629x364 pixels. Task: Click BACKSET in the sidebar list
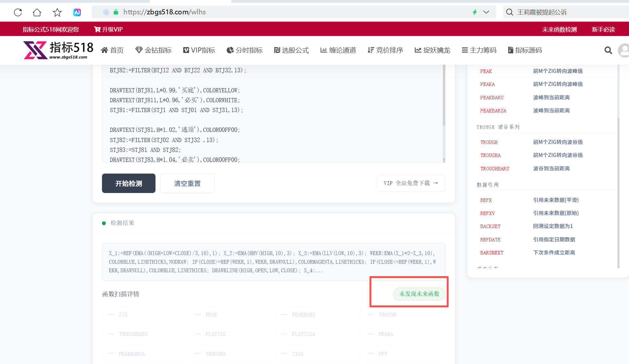point(490,226)
